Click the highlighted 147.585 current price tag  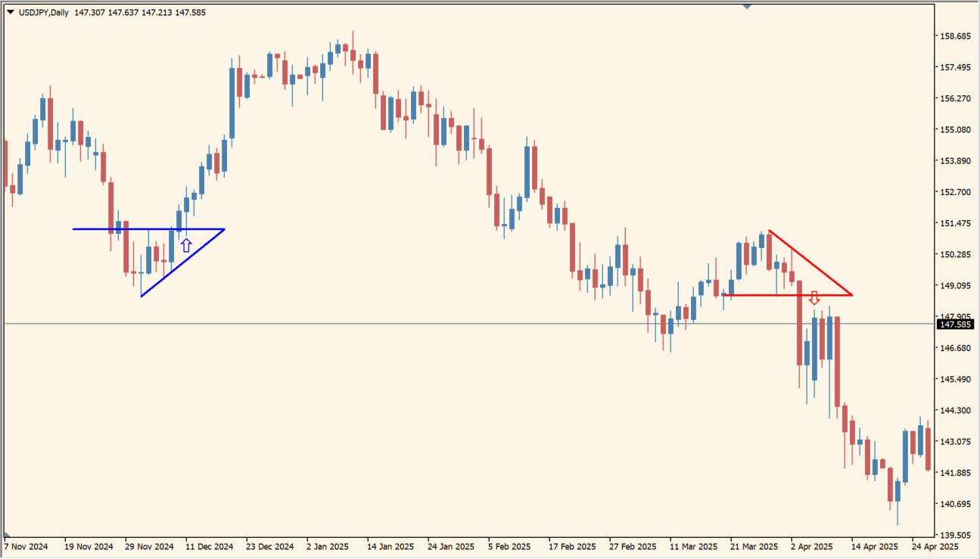tap(955, 325)
